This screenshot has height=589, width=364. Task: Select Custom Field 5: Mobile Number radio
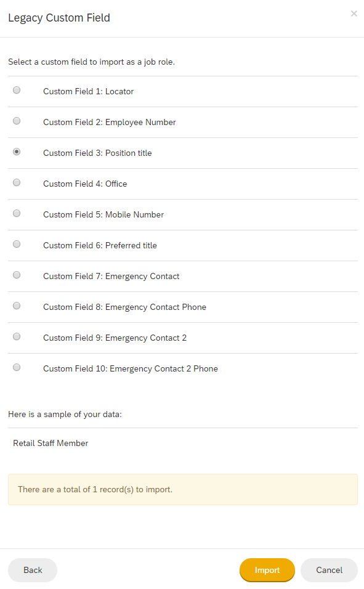point(17,213)
